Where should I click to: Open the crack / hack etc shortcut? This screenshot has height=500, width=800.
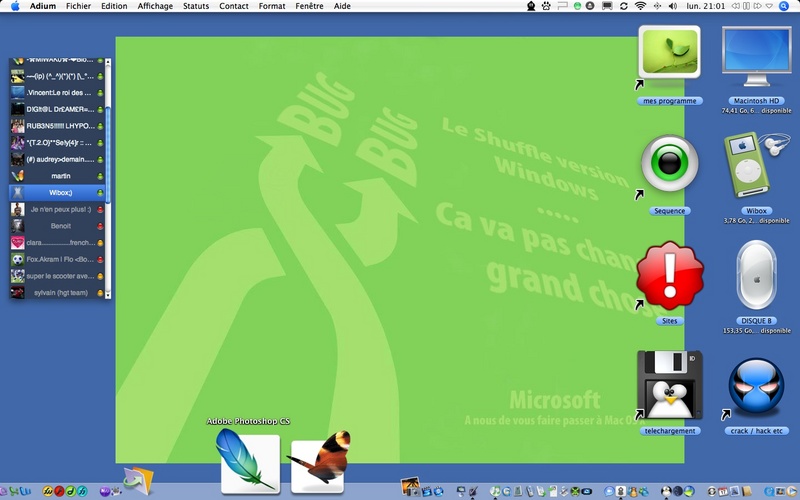(x=756, y=386)
